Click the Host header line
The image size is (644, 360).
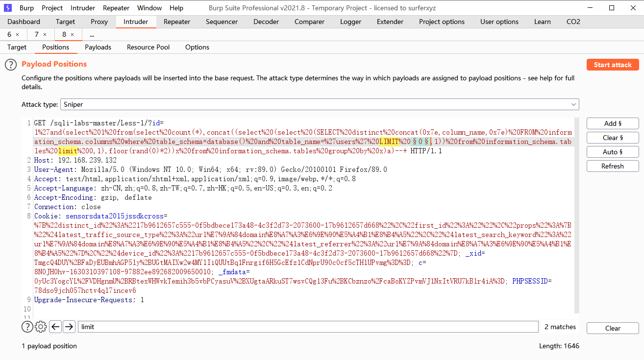pyautogui.click(x=75, y=160)
